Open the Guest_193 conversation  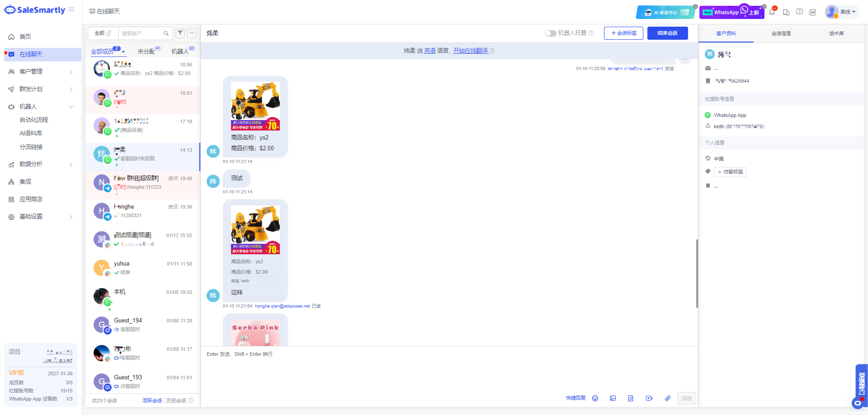click(x=143, y=382)
